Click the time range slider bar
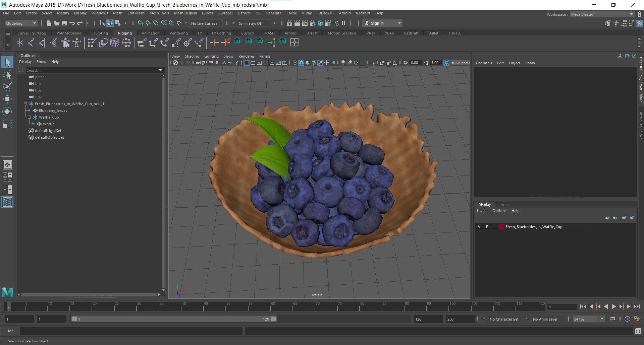 tap(174, 319)
